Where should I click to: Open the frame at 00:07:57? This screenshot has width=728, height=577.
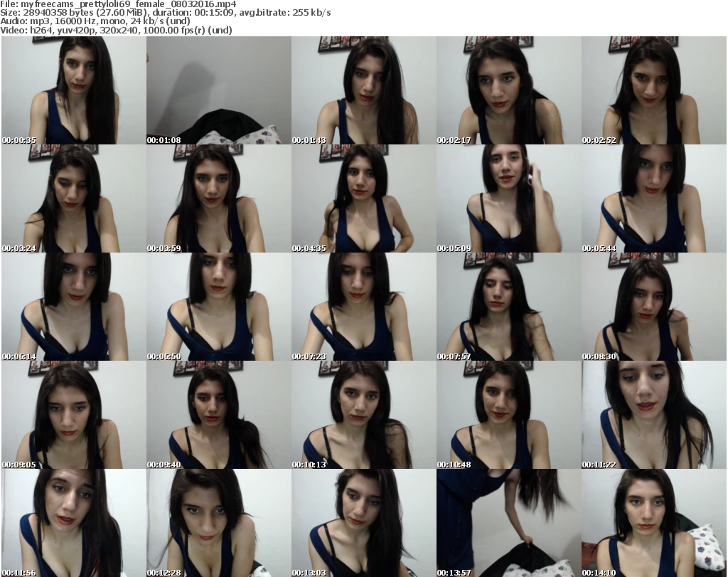[x=509, y=307]
